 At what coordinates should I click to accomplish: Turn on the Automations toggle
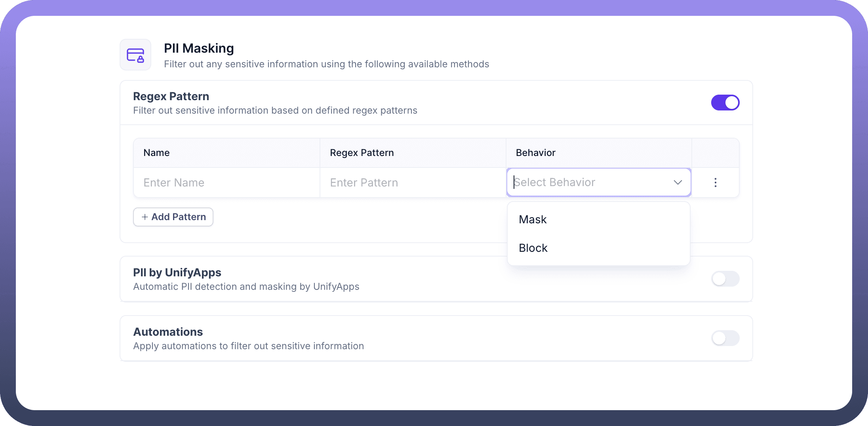725,338
